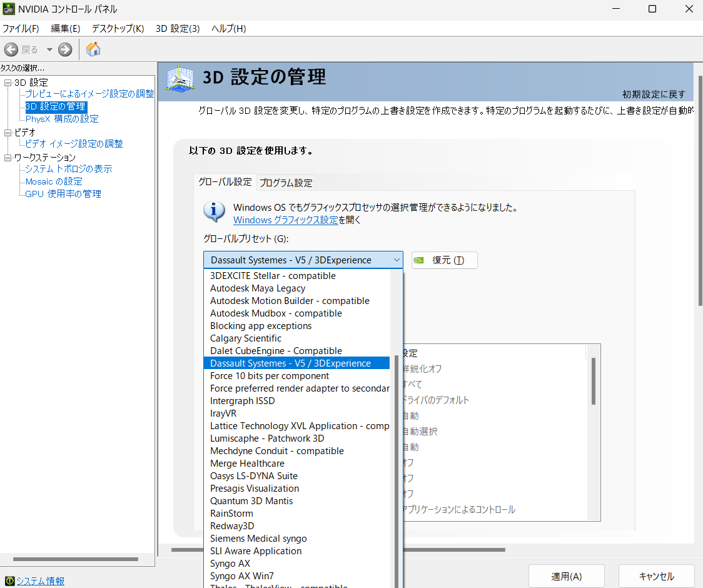703x588 pixels.
Task: Collapse the ビデオ tree node
Action: 8,133
